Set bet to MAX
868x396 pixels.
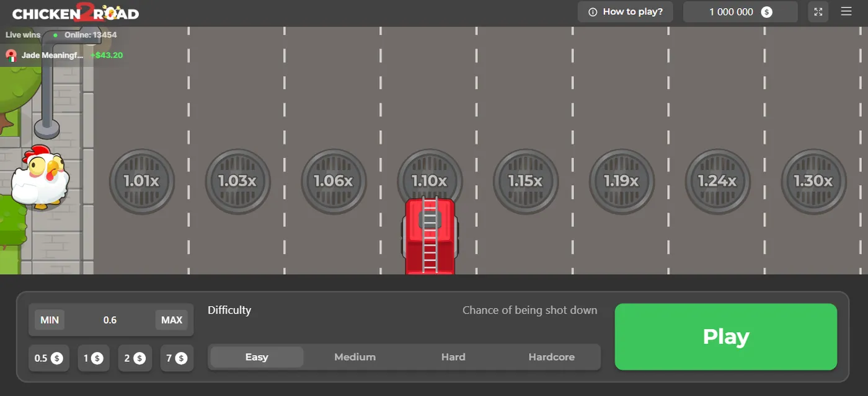[172, 320]
